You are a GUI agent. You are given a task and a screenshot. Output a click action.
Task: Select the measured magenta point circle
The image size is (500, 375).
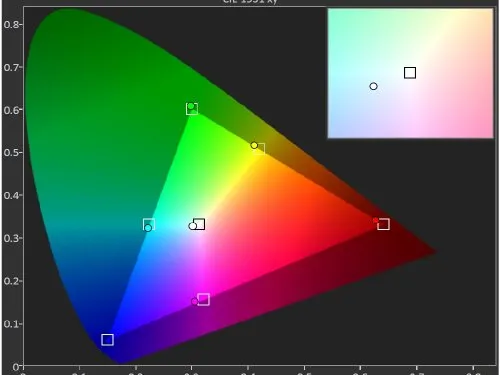pyautogui.click(x=195, y=301)
